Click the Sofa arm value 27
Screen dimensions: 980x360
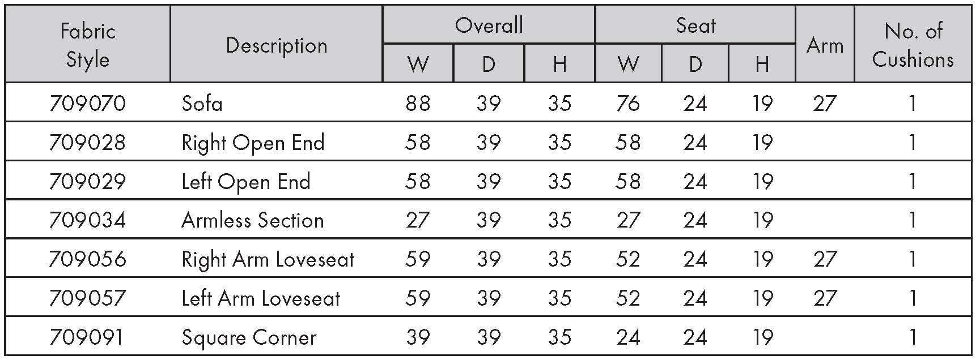click(825, 103)
